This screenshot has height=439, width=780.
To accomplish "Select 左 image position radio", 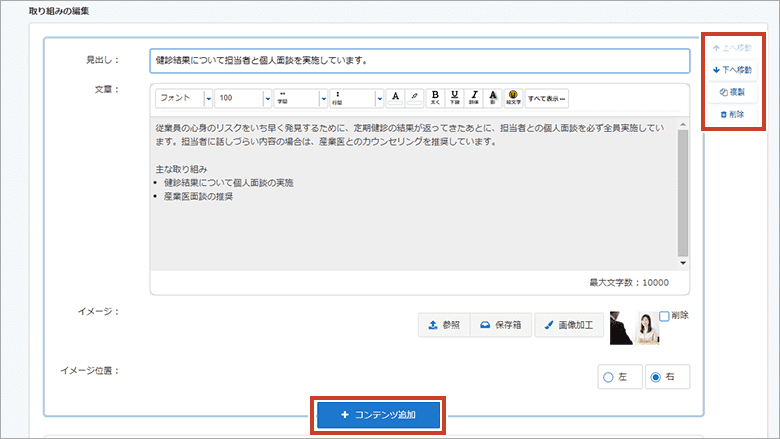I will (607, 377).
